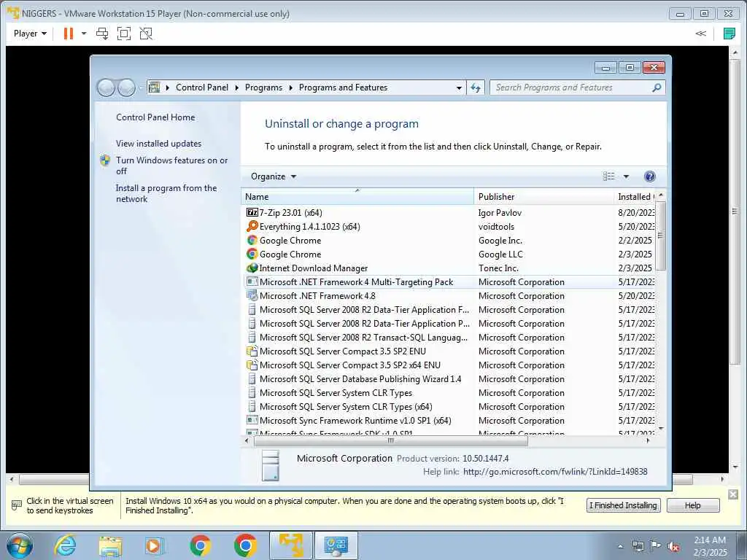Click the program list vertical scrollbar thumb
The height and width of the screenshot is (560, 747).
click(660, 236)
